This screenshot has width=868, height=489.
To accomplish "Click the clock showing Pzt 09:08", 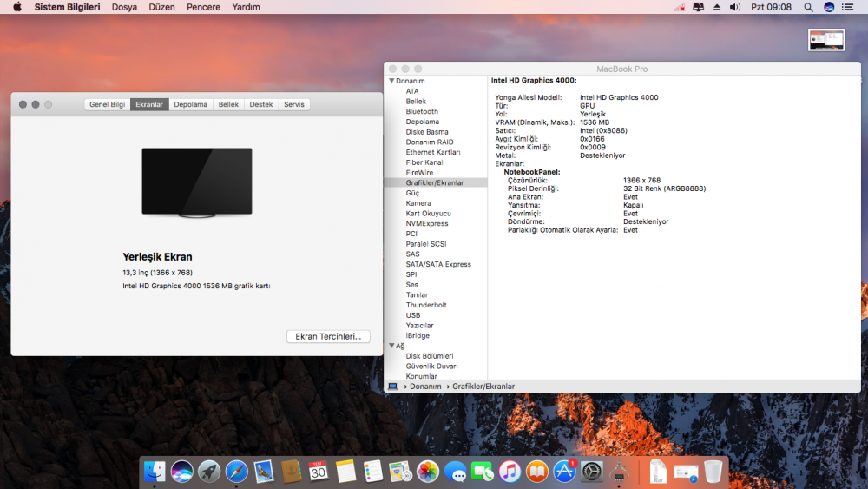I will coord(771,7).
